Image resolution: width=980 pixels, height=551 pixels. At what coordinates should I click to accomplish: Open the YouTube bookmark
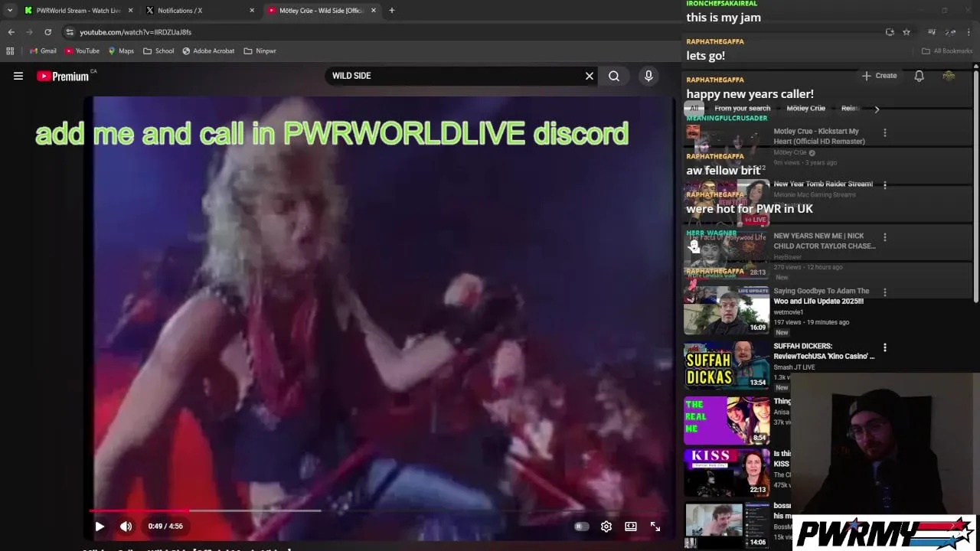coord(82,51)
